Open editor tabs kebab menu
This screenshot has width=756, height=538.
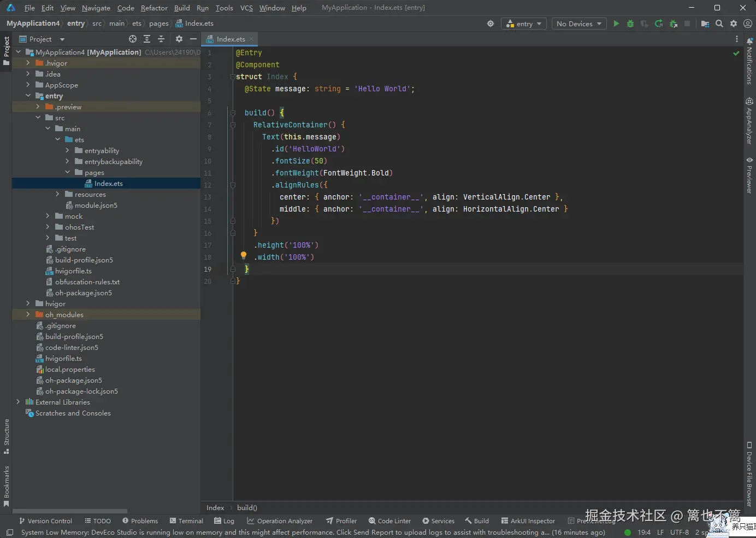coord(737,39)
